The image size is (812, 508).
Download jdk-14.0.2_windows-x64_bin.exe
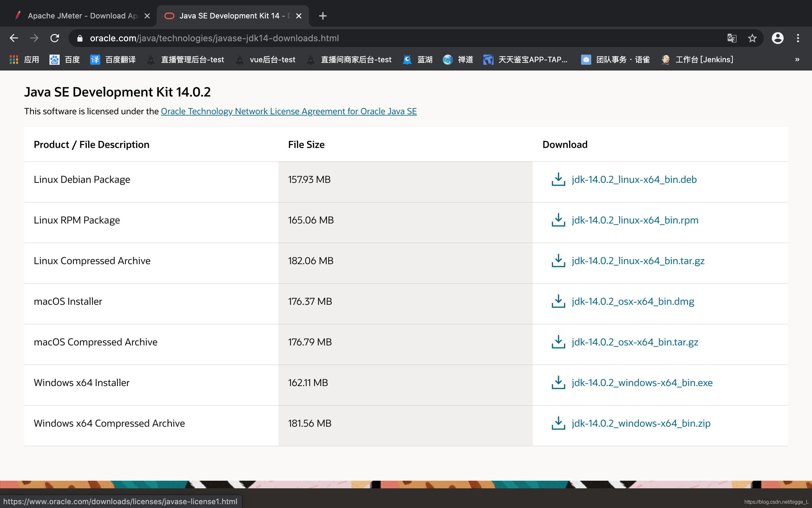click(x=642, y=383)
